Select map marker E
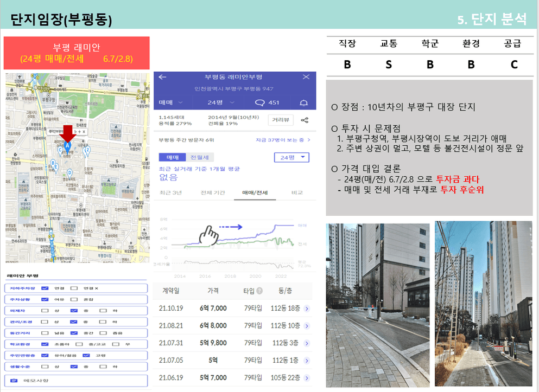This screenshot has height=392, width=539. (56, 168)
